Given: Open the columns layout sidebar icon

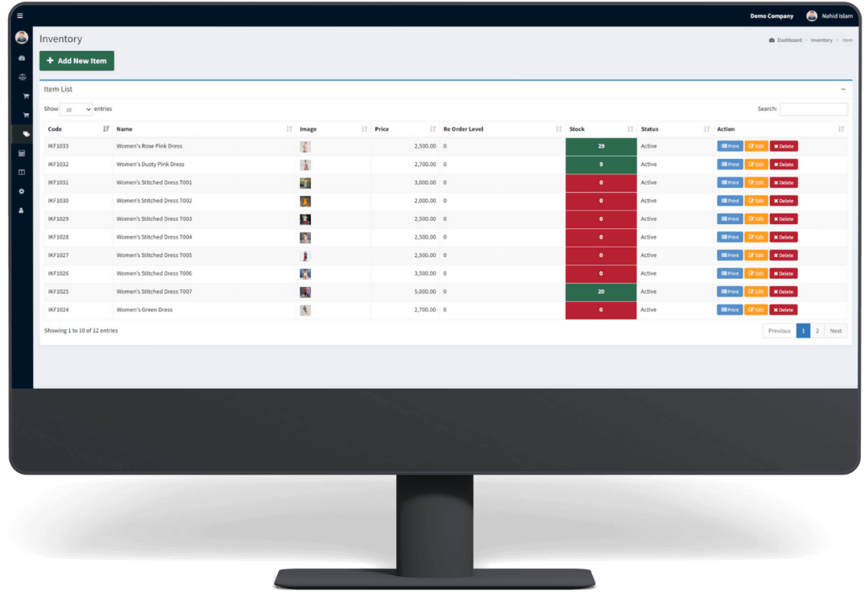Looking at the screenshot, I should [22, 172].
